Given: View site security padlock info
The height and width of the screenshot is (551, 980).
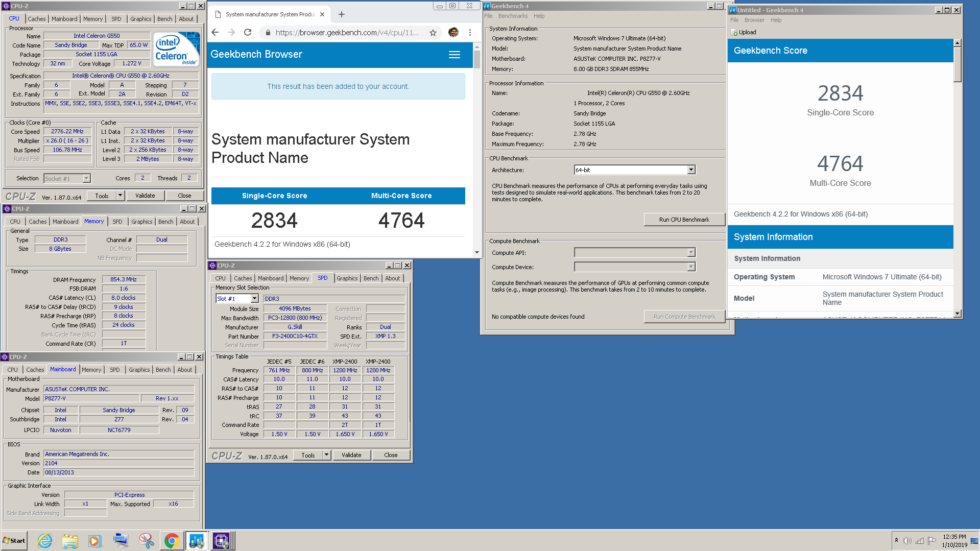Looking at the screenshot, I should point(268,33).
